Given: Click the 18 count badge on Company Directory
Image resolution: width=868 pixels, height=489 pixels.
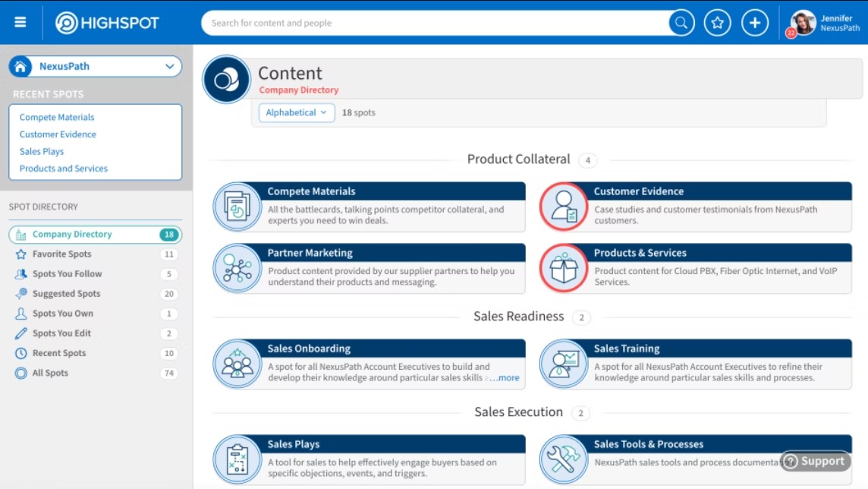Looking at the screenshot, I should [169, 235].
